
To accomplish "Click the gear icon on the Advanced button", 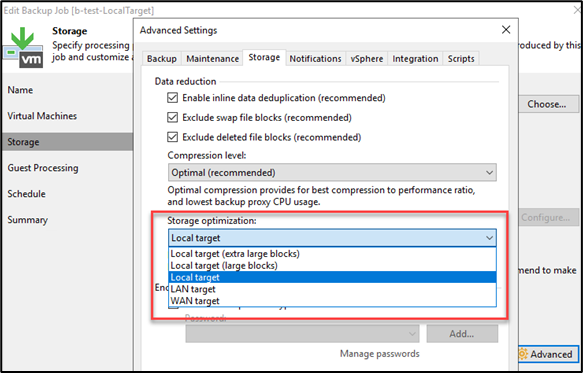I will [x=523, y=354].
